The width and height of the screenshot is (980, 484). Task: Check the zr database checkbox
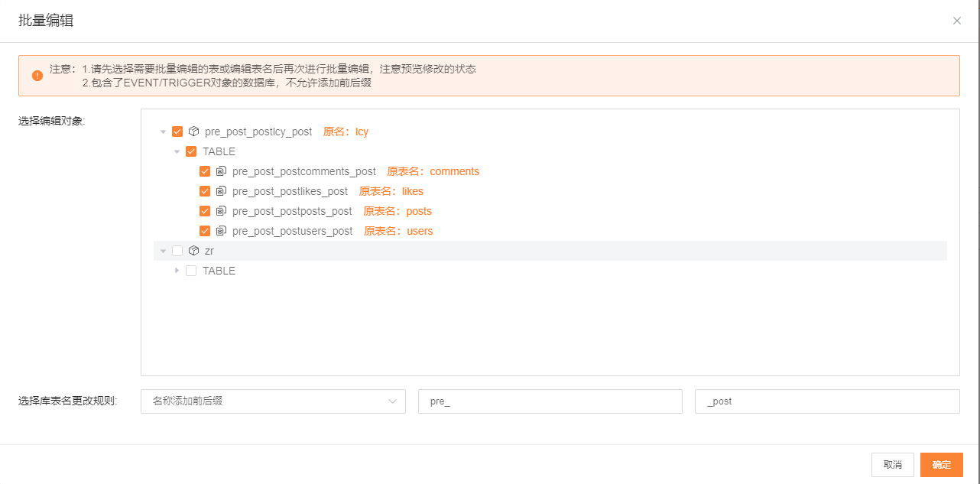point(177,251)
